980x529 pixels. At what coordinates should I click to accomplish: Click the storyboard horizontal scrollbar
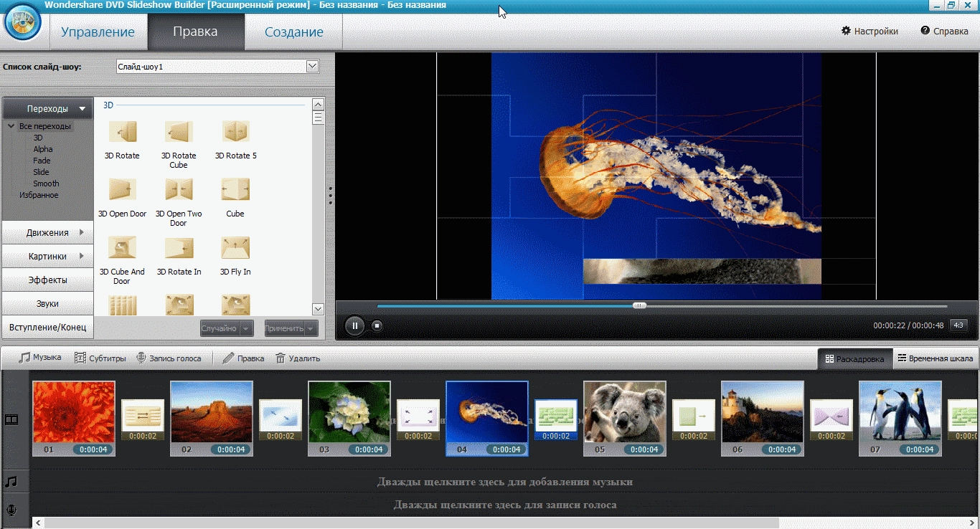pyautogui.click(x=412, y=523)
